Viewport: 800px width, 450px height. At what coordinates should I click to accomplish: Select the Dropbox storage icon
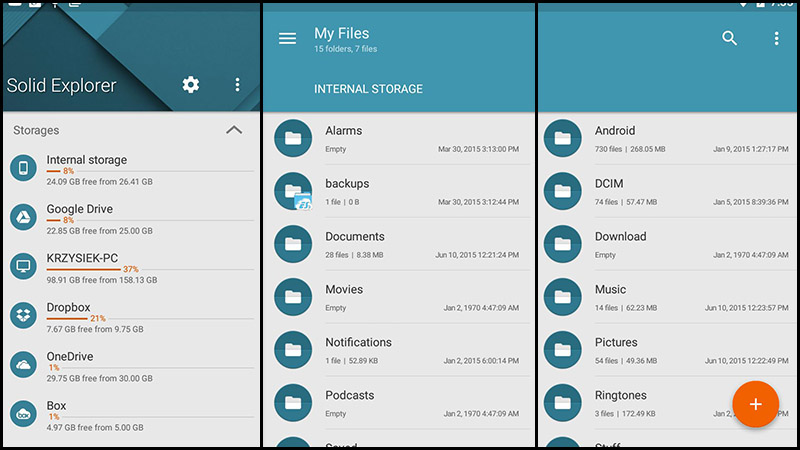point(24,315)
